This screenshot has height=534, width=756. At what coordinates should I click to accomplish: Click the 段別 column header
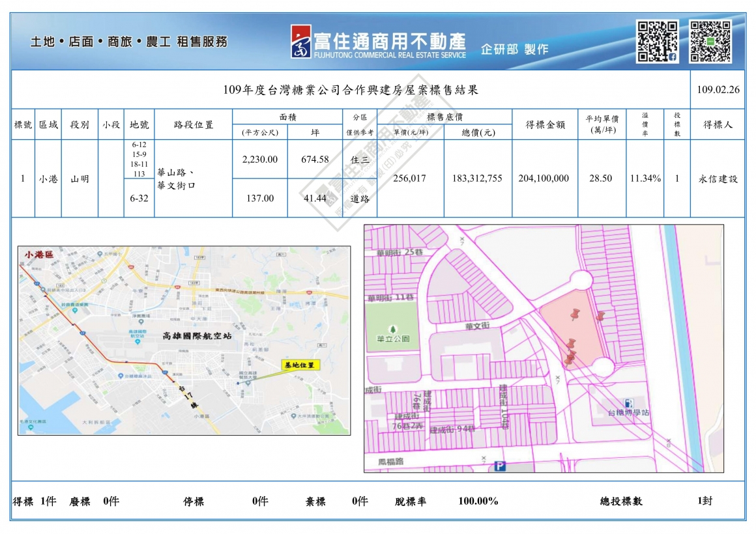(80, 125)
